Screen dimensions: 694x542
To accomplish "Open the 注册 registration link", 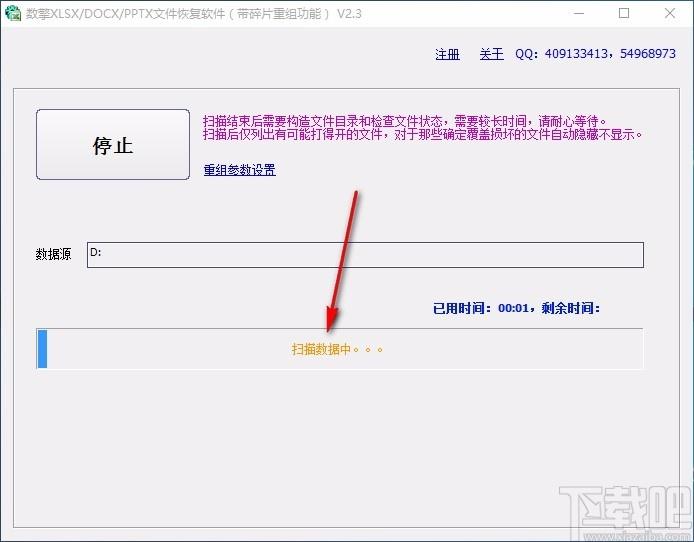I will pos(447,54).
